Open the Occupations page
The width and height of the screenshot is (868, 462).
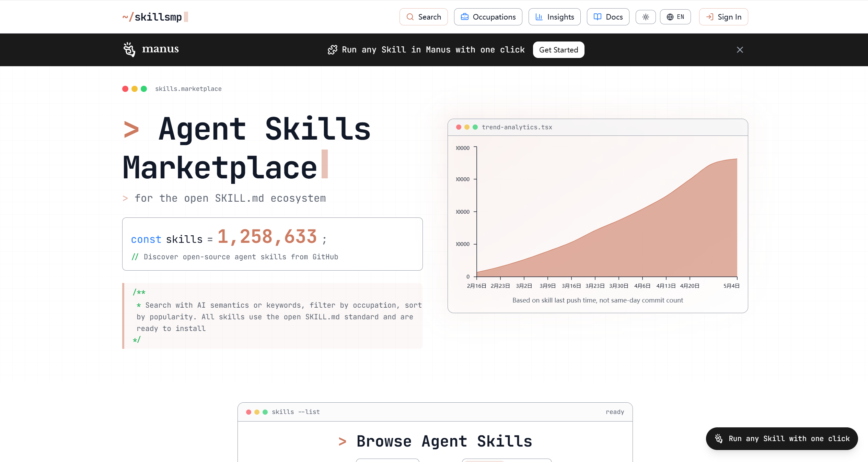(488, 17)
